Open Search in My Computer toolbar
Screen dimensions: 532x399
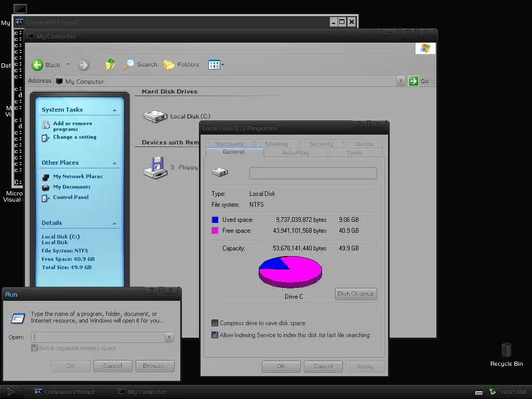(140, 64)
